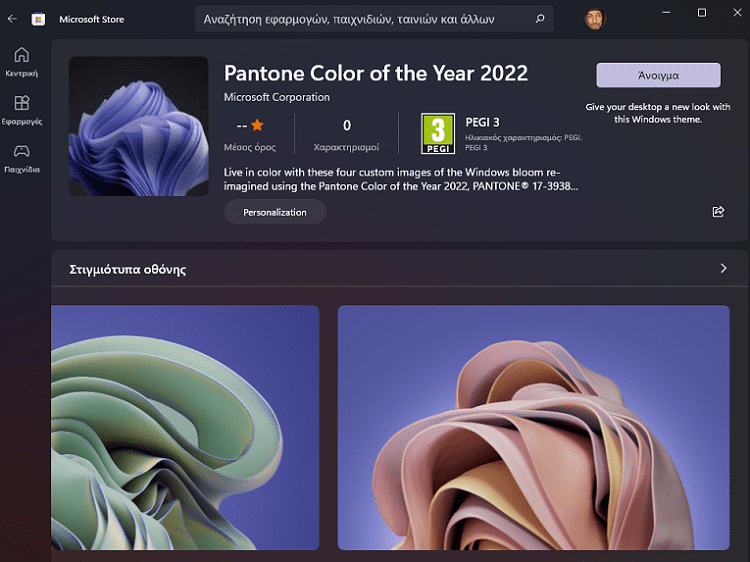Click the share icon
This screenshot has width=750, height=562.
click(x=718, y=211)
